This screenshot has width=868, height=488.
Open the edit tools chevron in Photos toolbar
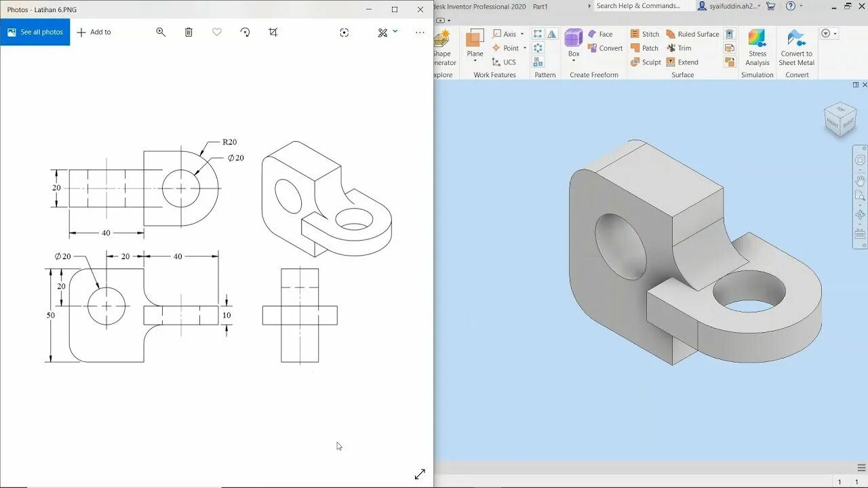tap(394, 32)
